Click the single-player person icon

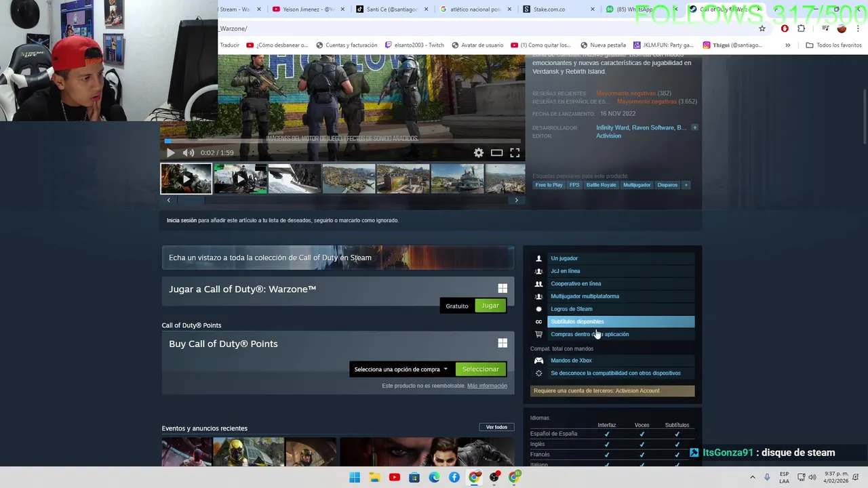point(539,258)
